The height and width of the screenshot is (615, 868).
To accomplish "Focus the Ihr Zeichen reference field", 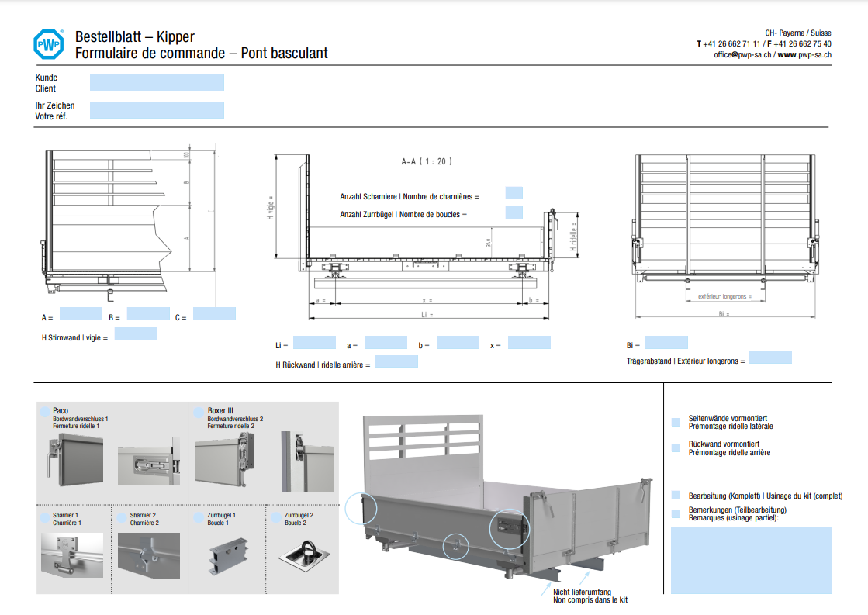I will click(157, 110).
